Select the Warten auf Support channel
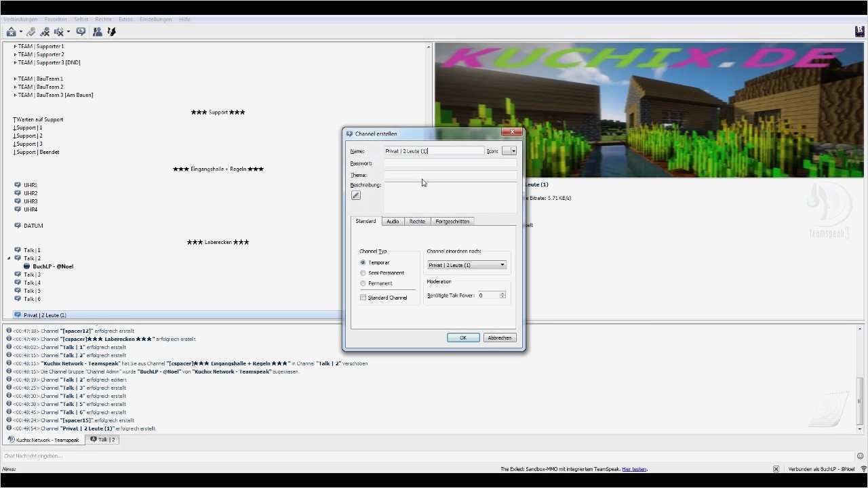868x488 pixels. point(38,119)
